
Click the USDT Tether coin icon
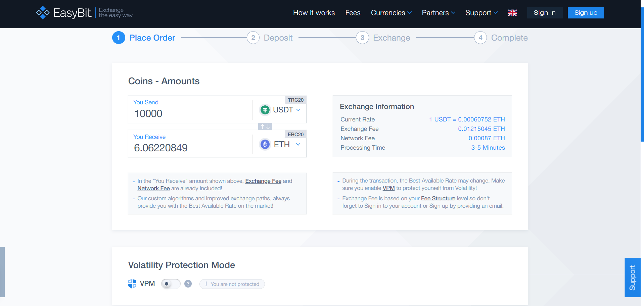[x=265, y=110]
